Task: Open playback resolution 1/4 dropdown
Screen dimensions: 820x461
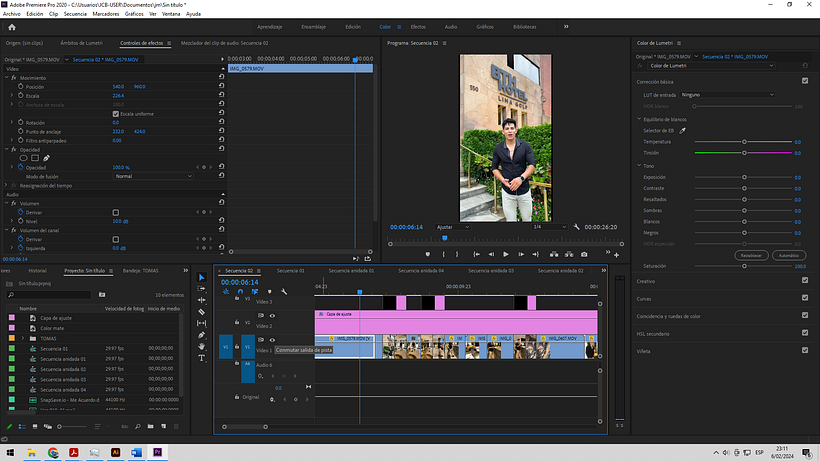Action: pyautogui.click(x=549, y=227)
